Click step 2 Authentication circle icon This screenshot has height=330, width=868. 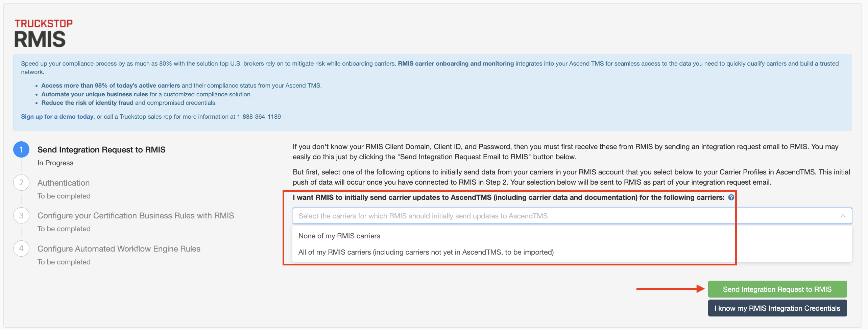(21, 183)
